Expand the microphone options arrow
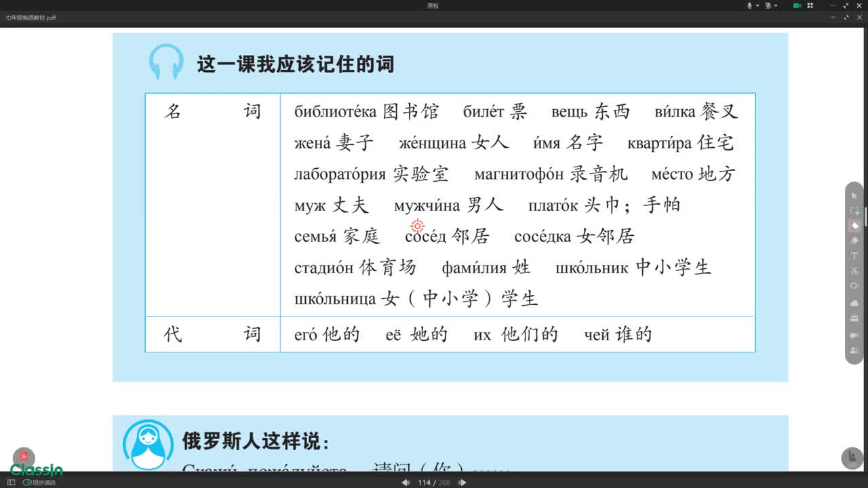 (757, 5)
